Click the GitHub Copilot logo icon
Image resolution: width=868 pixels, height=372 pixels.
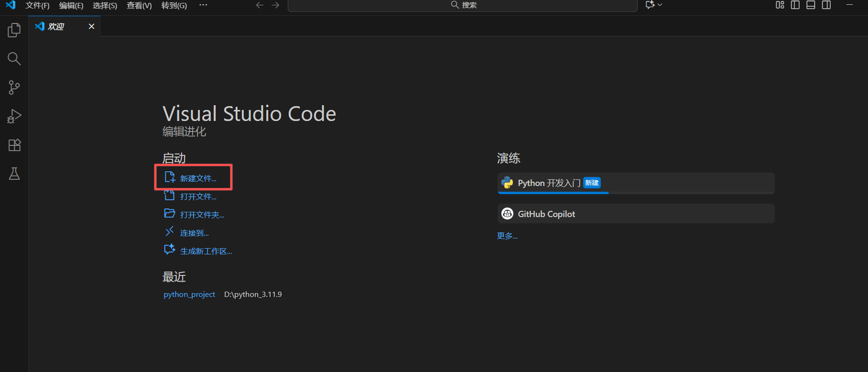507,214
